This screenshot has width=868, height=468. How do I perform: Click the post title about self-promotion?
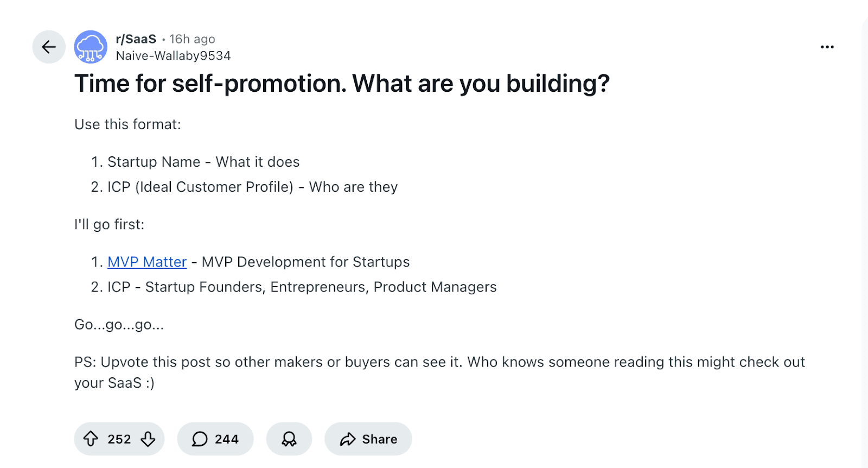[x=342, y=84]
